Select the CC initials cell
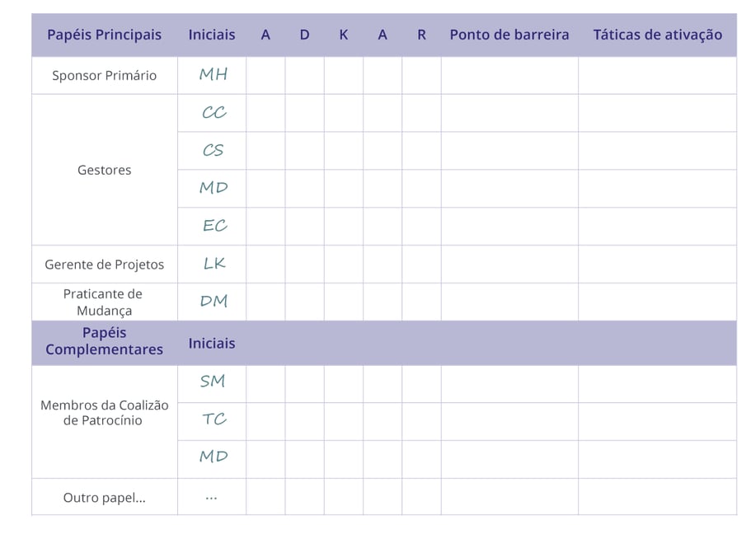 pyautogui.click(x=213, y=113)
